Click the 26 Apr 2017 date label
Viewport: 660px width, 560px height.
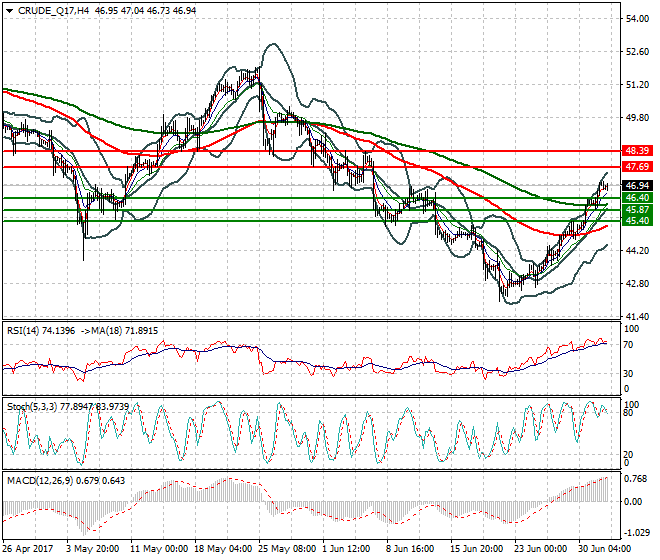[x=28, y=549]
